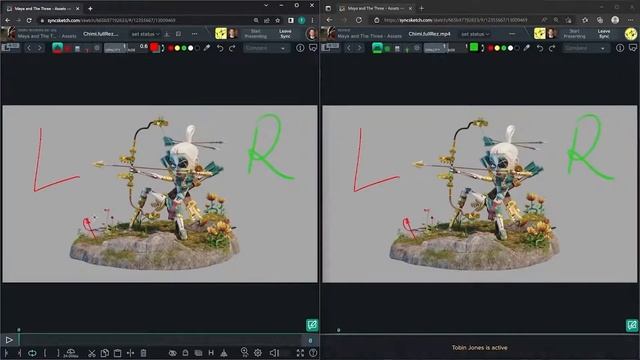The height and width of the screenshot is (360, 640).
Task: Toggle the comments panel in left window
Action: [x=313, y=48]
